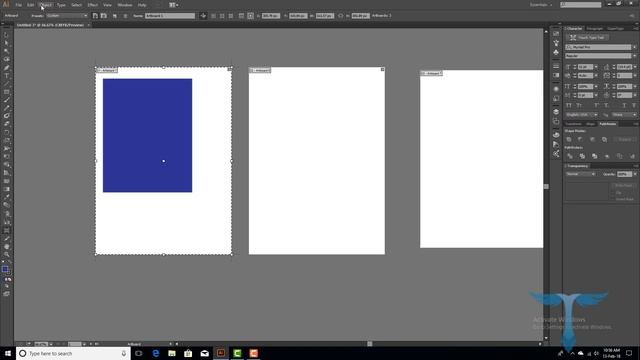The image size is (640, 360).
Task: Click the Minus Back pathfinder icon
Action: point(632,156)
